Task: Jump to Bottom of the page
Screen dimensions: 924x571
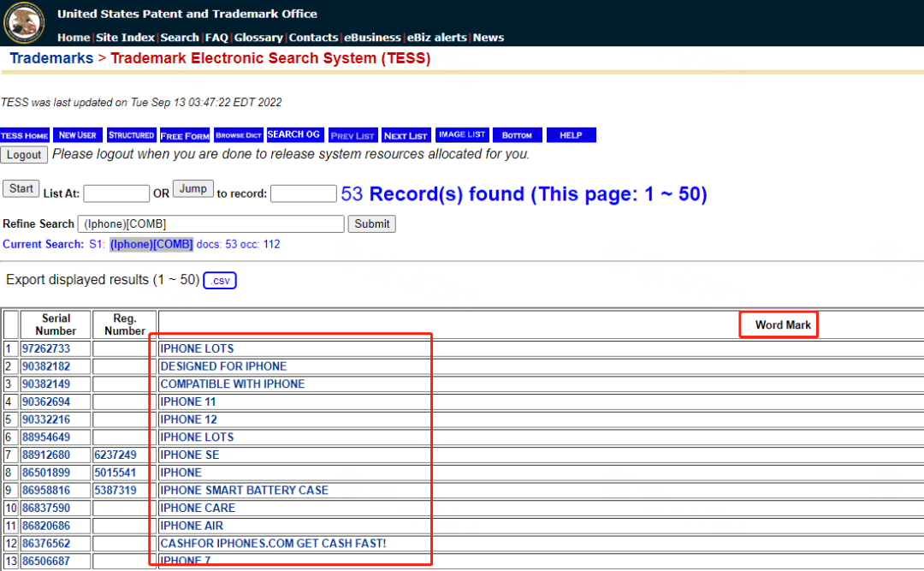Action: pyautogui.click(x=517, y=135)
